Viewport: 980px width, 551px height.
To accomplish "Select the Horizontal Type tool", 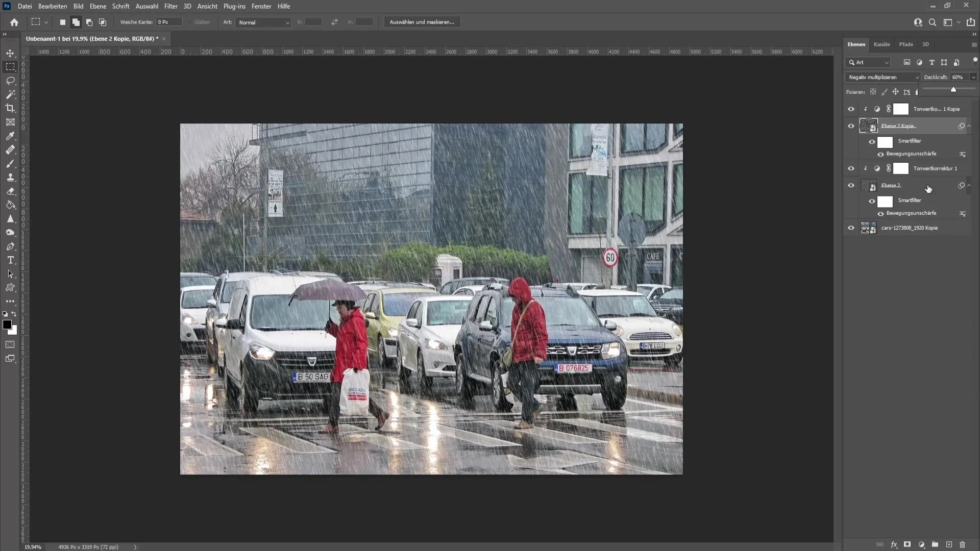I will (x=10, y=260).
